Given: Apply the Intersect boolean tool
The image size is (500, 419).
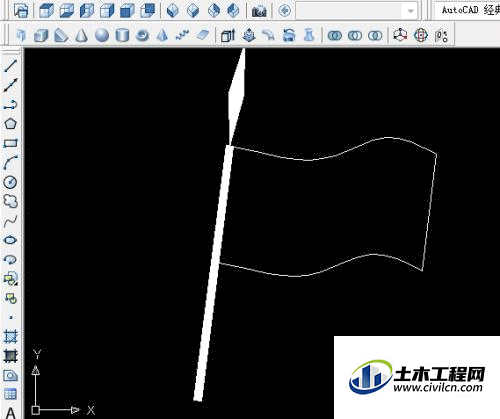Looking at the screenshot, I should (x=375, y=35).
